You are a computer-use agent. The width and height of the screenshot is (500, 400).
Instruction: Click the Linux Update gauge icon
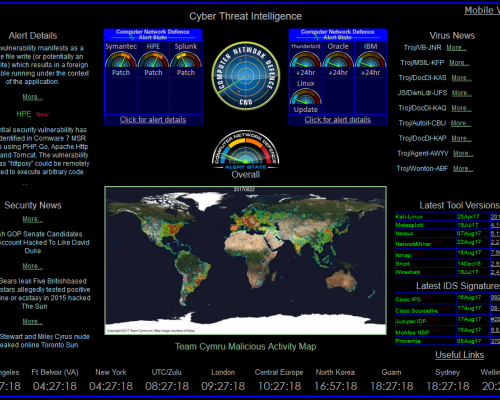[305, 97]
